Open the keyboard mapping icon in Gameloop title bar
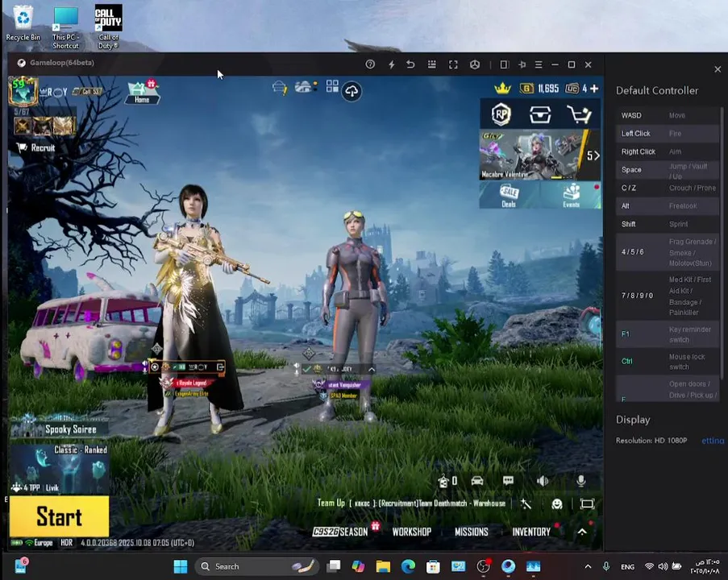The width and height of the screenshot is (728, 580). 432,64
